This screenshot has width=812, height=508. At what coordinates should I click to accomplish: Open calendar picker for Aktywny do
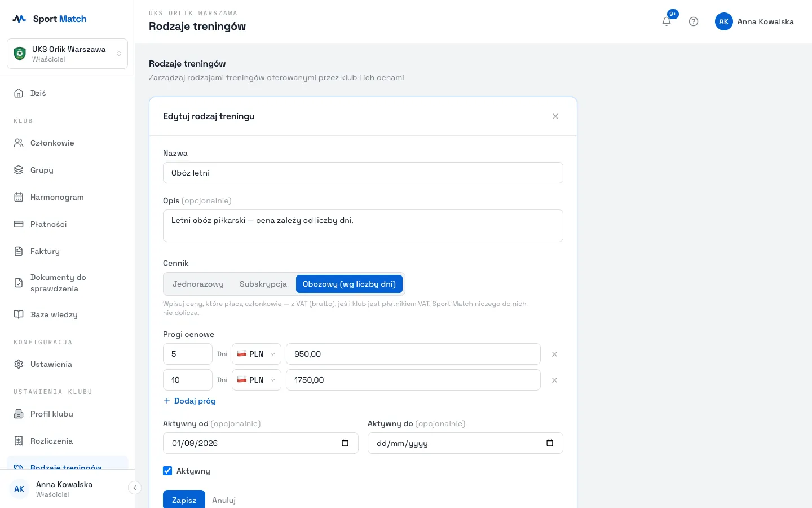[550, 443]
